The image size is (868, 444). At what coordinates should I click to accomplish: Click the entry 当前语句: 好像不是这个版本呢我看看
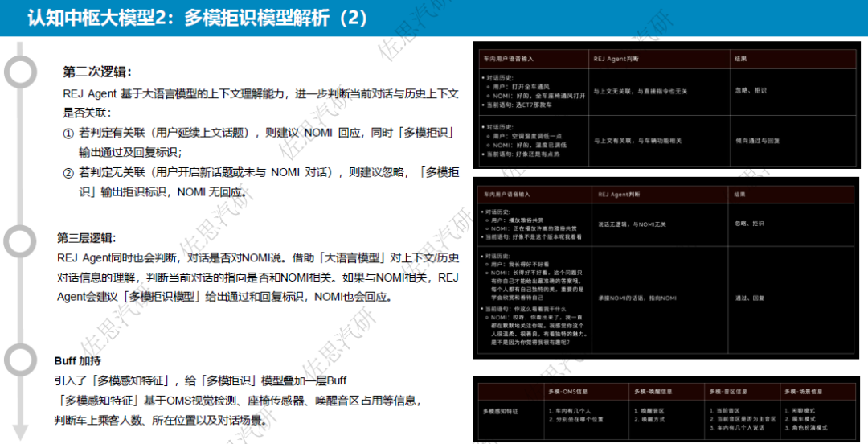pyautogui.click(x=533, y=236)
